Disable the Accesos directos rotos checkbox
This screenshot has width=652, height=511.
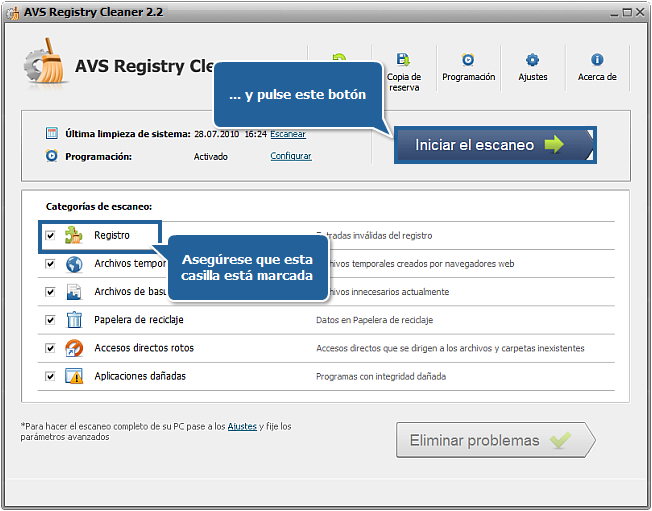tap(50, 348)
